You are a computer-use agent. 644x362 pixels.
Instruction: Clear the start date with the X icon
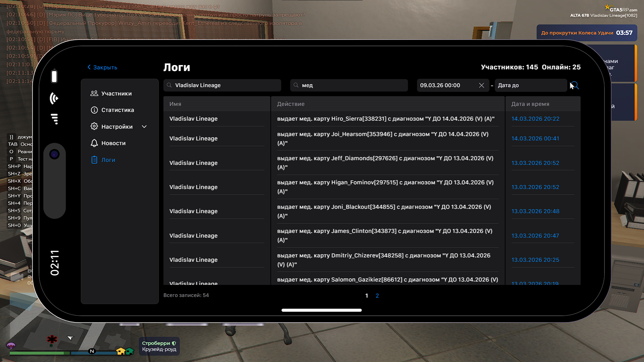(481, 85)
